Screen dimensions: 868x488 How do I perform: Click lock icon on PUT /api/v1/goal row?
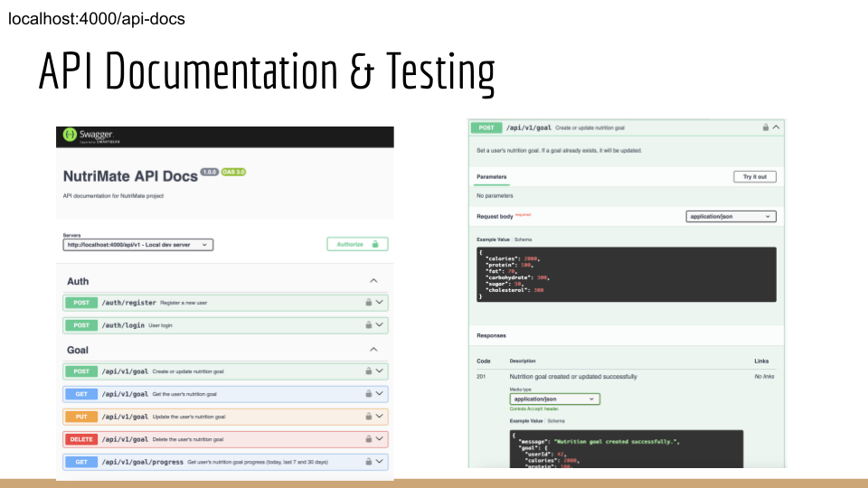pos(368,417)
